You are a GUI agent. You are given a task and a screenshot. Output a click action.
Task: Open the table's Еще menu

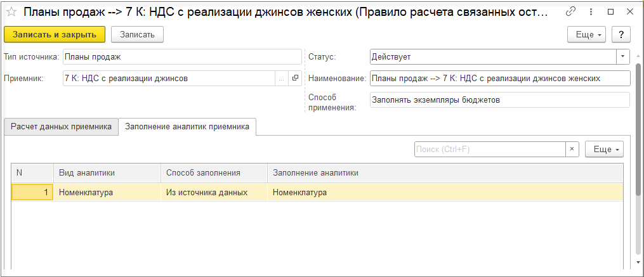[x=604, y=149]
